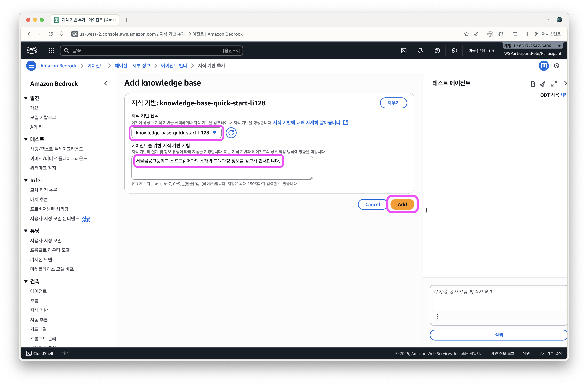Click the 지우기 button
Screen dimensions: 588x386
[393, 103]
